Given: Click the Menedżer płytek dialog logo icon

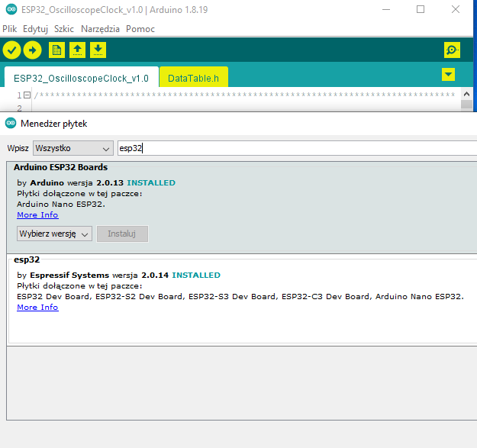Looking at the screenshot, I should tap(11, 123).
